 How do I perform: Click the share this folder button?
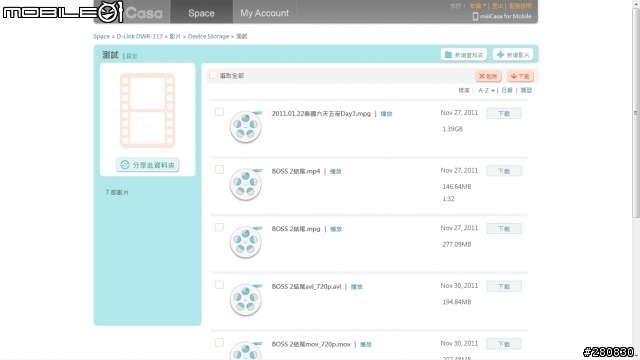click(x=147, y=165)
